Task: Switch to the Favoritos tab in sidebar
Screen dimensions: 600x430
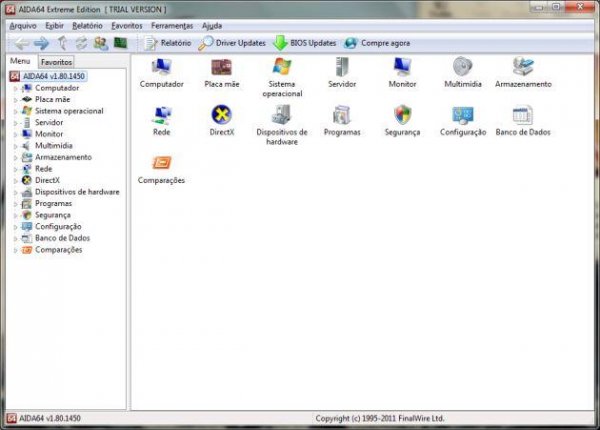Action: [x=56, y=62]
